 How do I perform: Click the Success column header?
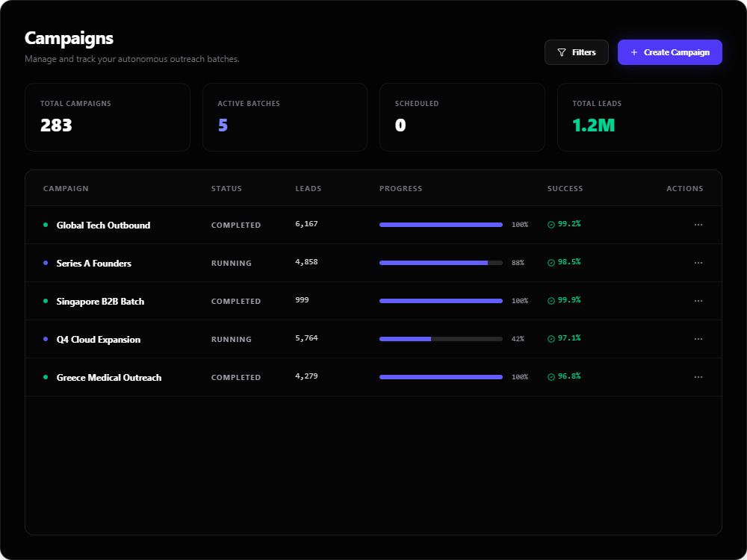click(x=565, y=189)
